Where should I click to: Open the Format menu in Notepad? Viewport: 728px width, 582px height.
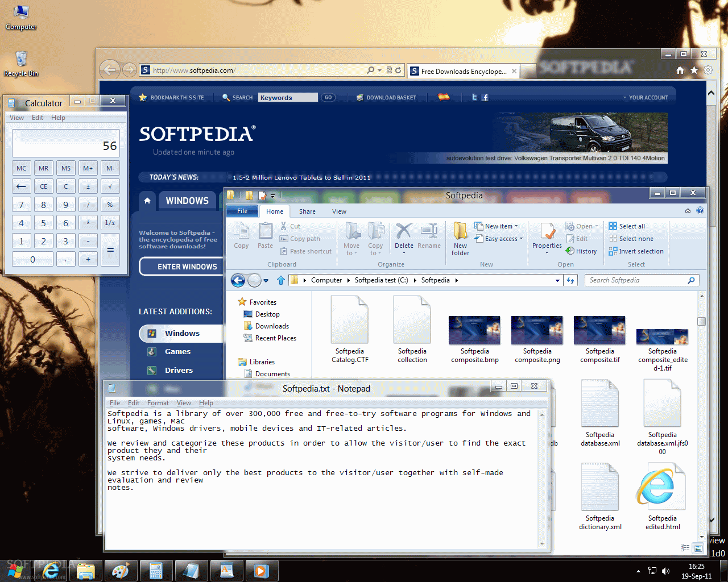tap(158, 403)
